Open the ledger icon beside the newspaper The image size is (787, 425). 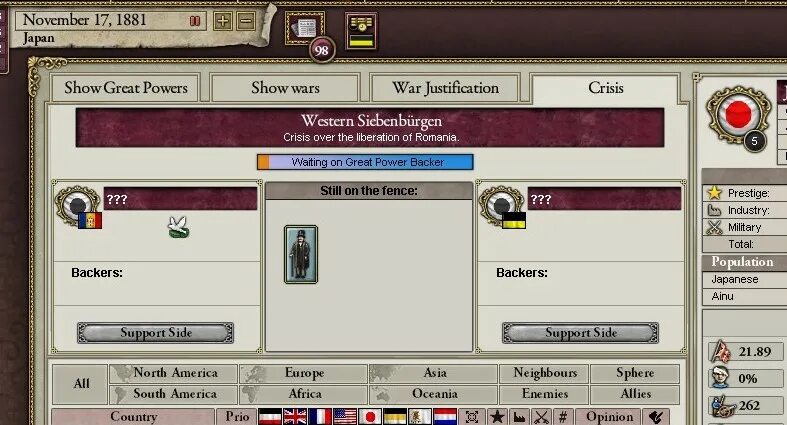(361, 31)
